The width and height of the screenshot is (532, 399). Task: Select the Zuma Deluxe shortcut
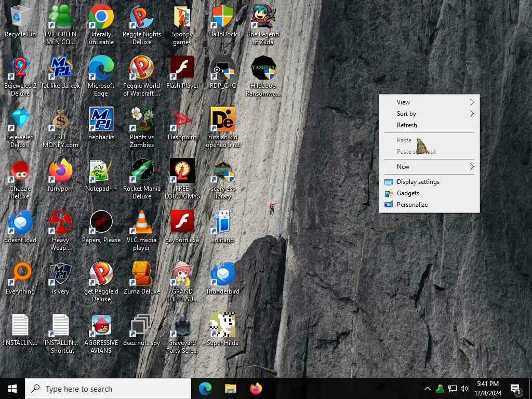[142, 279]
